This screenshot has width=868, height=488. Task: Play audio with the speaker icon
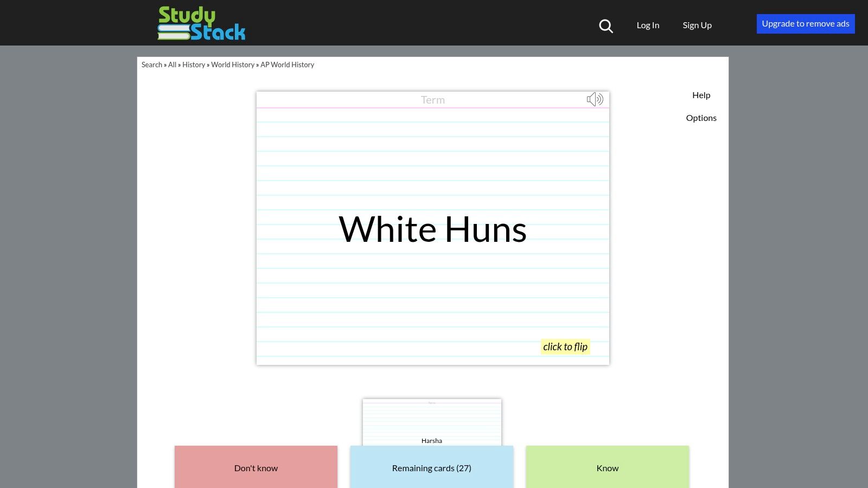[595, 99]
